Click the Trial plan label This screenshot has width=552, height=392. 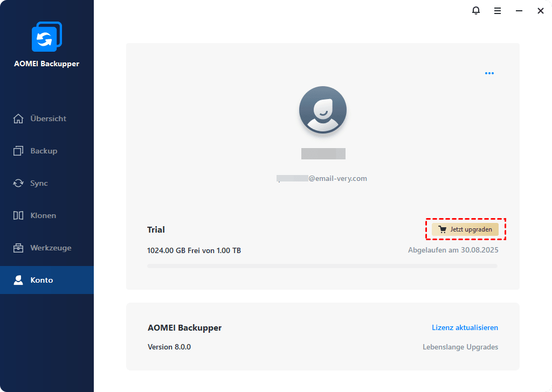[x=156, y=229]
